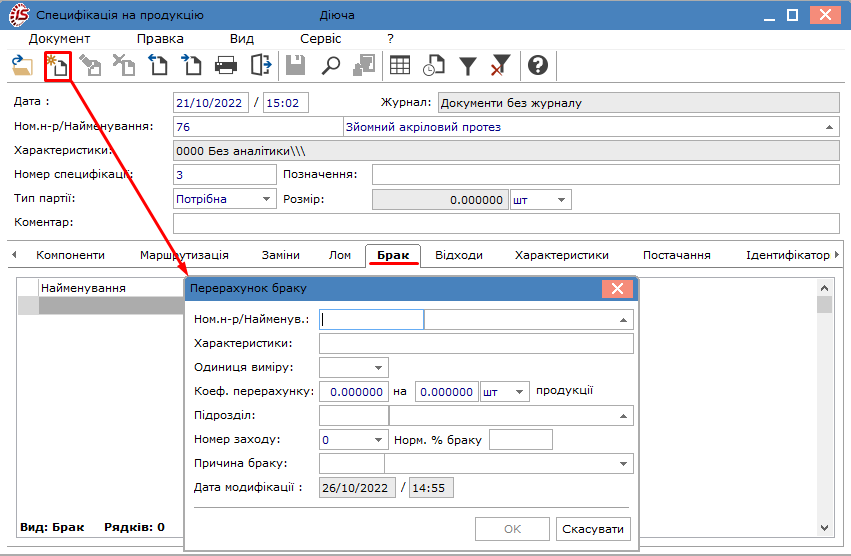The width and height of the screenshot is (851, 556).
Task: Click the dialog Ном.н-р code input field
Action: [x=371, y=319]
